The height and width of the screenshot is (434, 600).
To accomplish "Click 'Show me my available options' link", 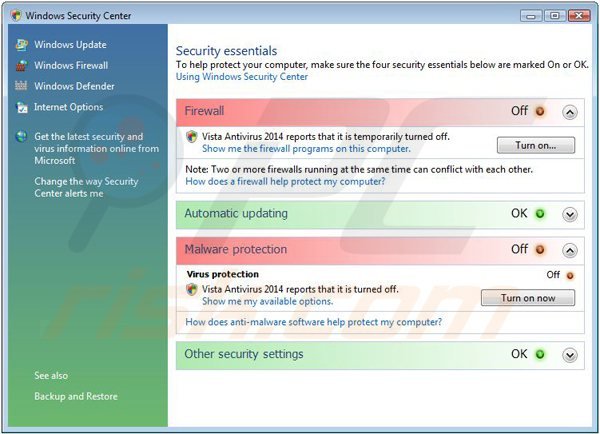I will (x=267, y=302).
